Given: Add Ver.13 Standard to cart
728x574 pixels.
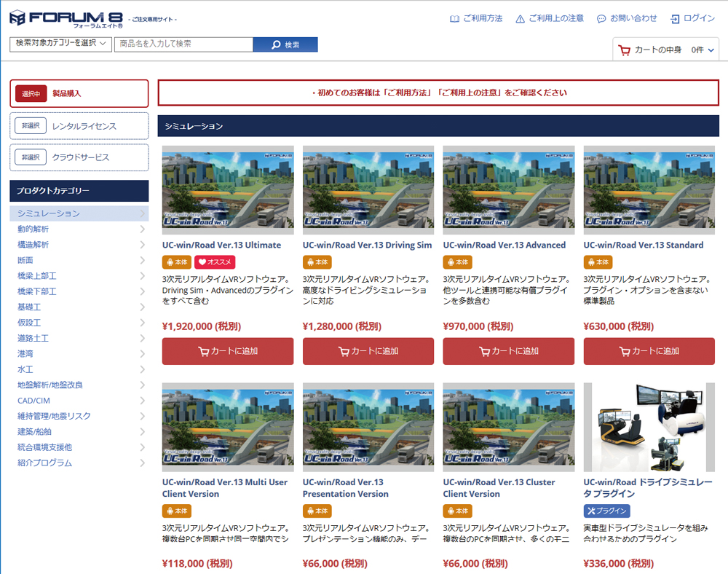Looking at the screenshot, I should coord(649,351).
